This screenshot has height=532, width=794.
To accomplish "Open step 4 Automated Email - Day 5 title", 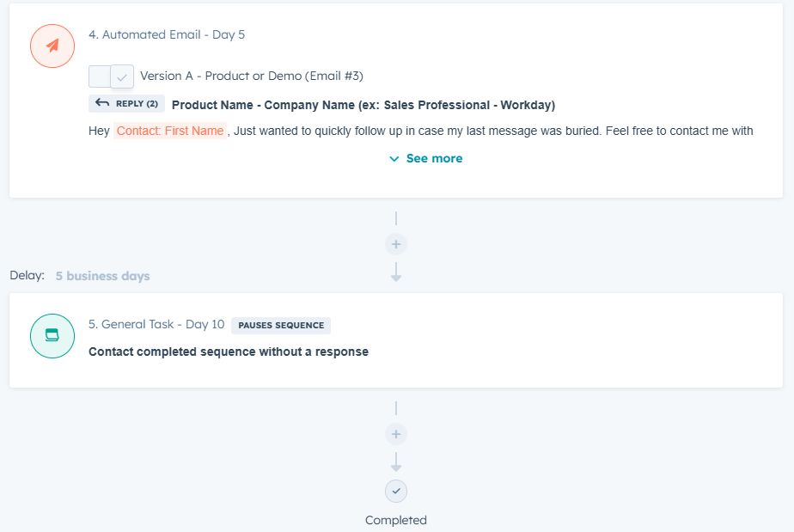I will click(x=167, y=34).
